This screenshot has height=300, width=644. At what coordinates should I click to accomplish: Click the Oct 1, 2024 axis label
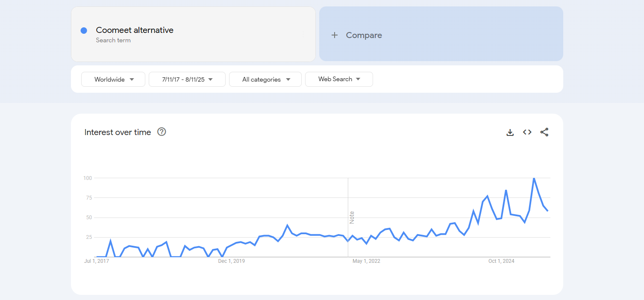pyautogui.click(x=501, y=261)
